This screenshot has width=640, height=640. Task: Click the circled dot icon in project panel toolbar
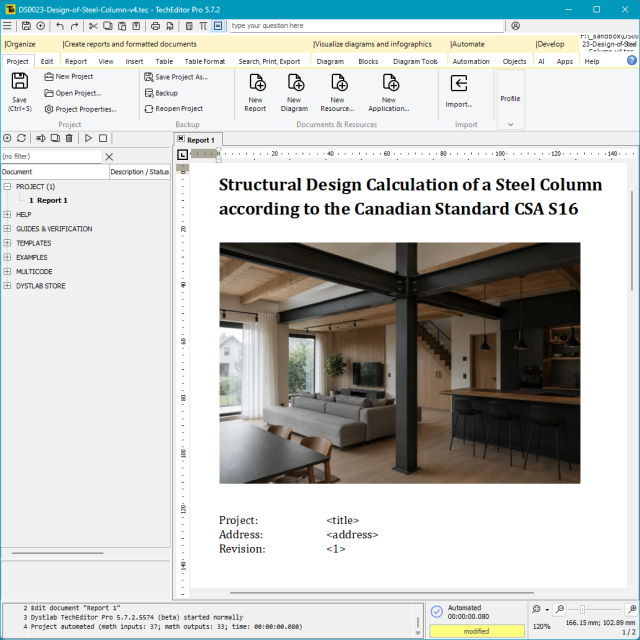[7, 138]
